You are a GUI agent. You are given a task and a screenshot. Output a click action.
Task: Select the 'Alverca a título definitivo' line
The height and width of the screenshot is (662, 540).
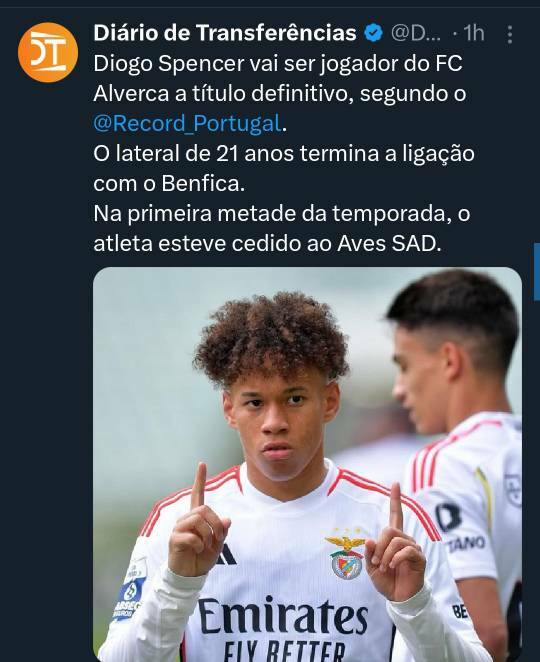pyautogui.click(x=279, y=93)
